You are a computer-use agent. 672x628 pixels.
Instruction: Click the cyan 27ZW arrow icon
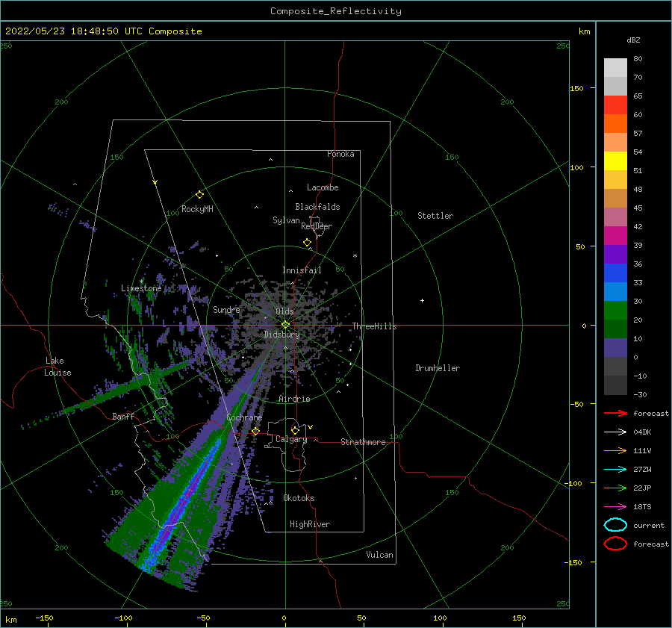click(615, 470)
